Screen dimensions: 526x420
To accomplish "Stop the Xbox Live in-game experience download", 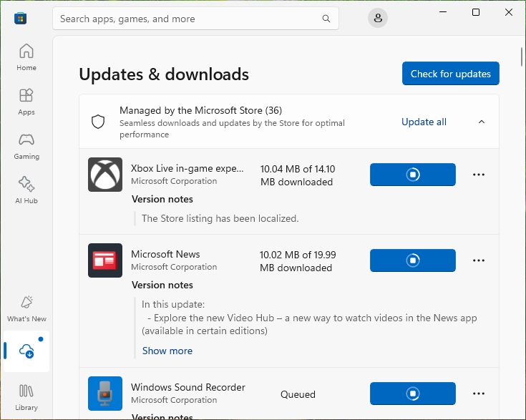I will tap(413, 175).
